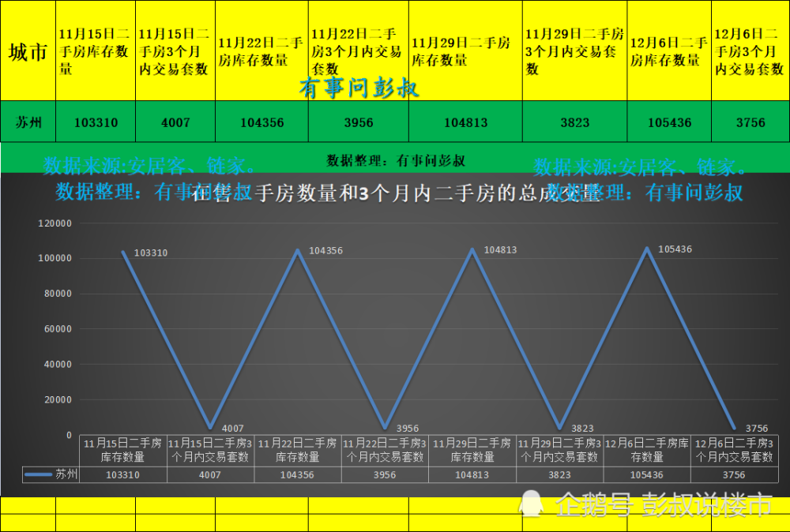
Task: Select top header 11月15日二手房库存数量
Action: point(96,51)
